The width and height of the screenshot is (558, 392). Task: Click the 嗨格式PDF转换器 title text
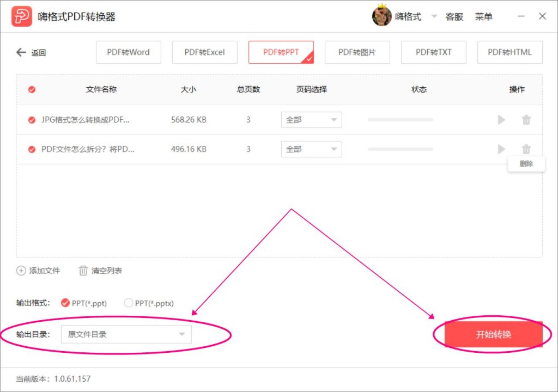point(77,17)
